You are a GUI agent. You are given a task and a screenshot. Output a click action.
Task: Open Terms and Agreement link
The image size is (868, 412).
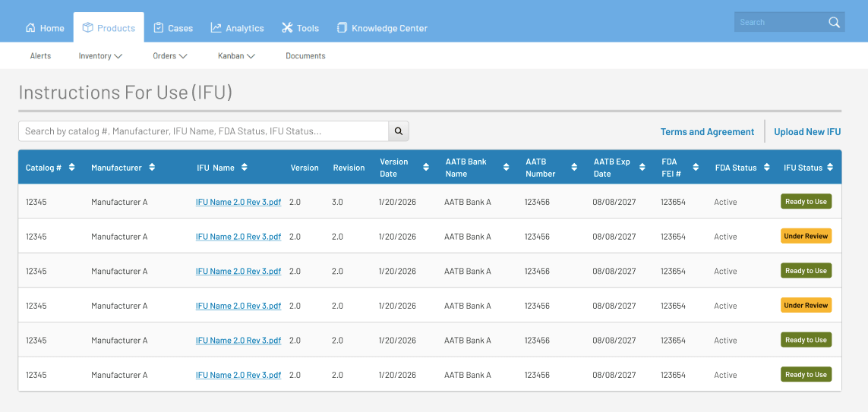[x=707, y=132]
